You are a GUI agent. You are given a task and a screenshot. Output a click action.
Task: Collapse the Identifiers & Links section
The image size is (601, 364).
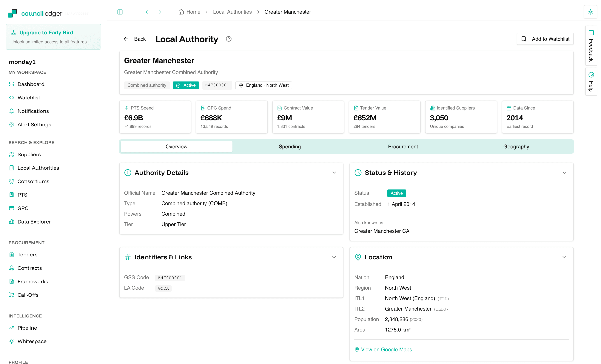(x=334, y=257)
